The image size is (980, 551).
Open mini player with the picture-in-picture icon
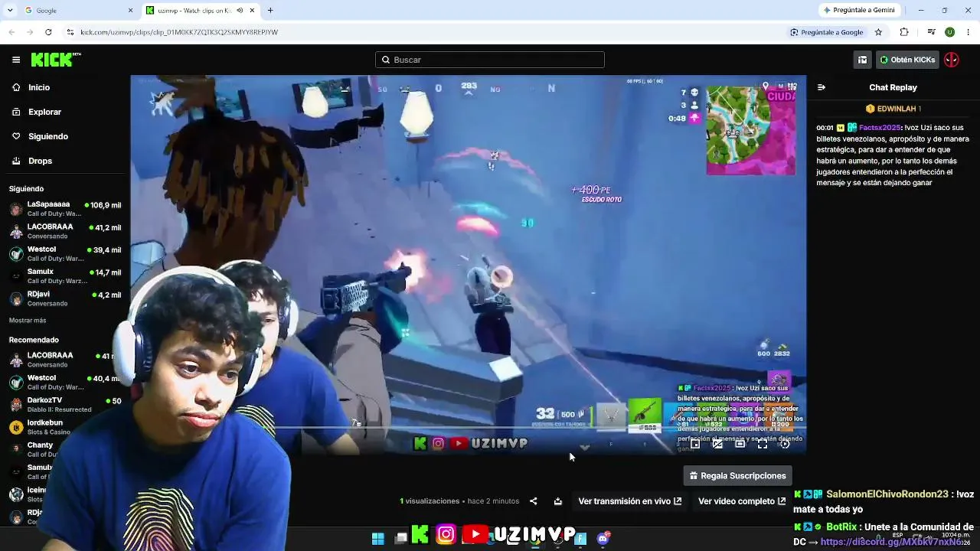695,444
